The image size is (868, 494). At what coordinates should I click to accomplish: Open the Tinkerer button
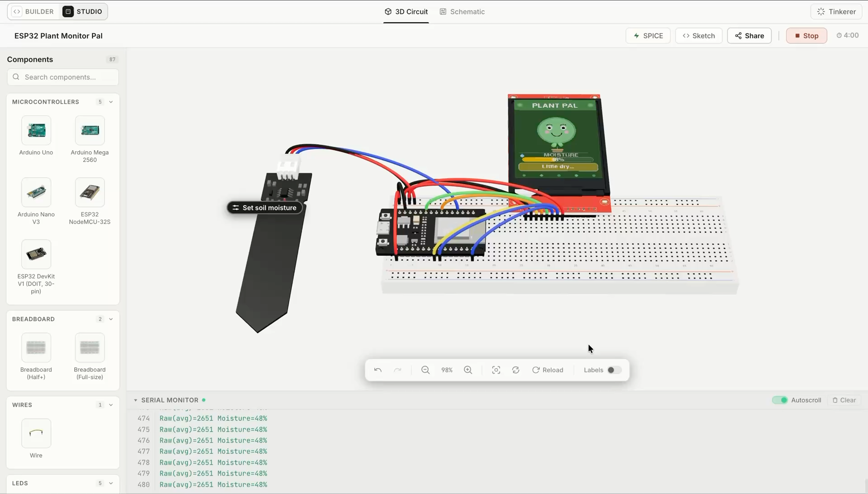pos(836,12)
